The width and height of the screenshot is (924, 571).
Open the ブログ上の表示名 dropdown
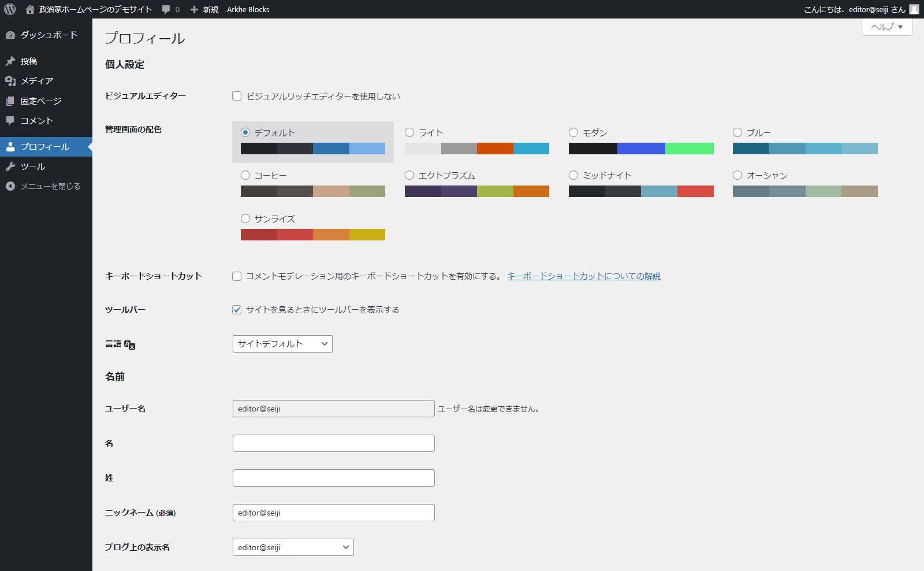click(x=293, y=547)
